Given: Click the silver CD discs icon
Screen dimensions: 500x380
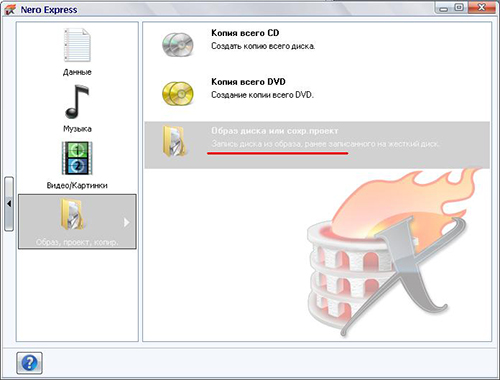Looking at the screenshot, I should (x=178, y=44).
